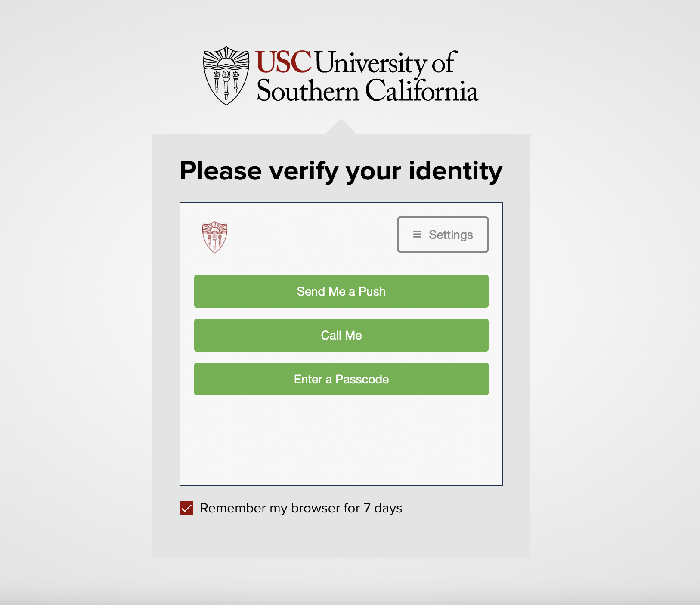Open the Settings menu
Image resolution: width=700 pixels, height=605 pixels.
(443, 235)
